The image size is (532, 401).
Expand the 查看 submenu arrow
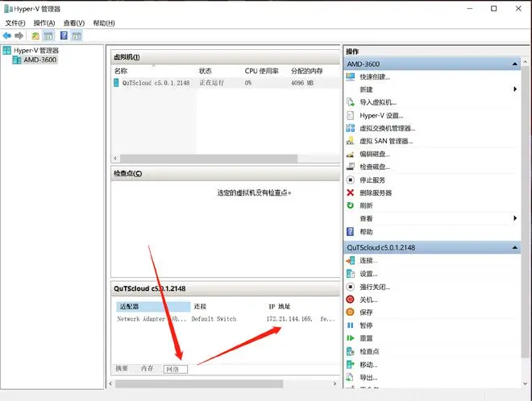515,218
